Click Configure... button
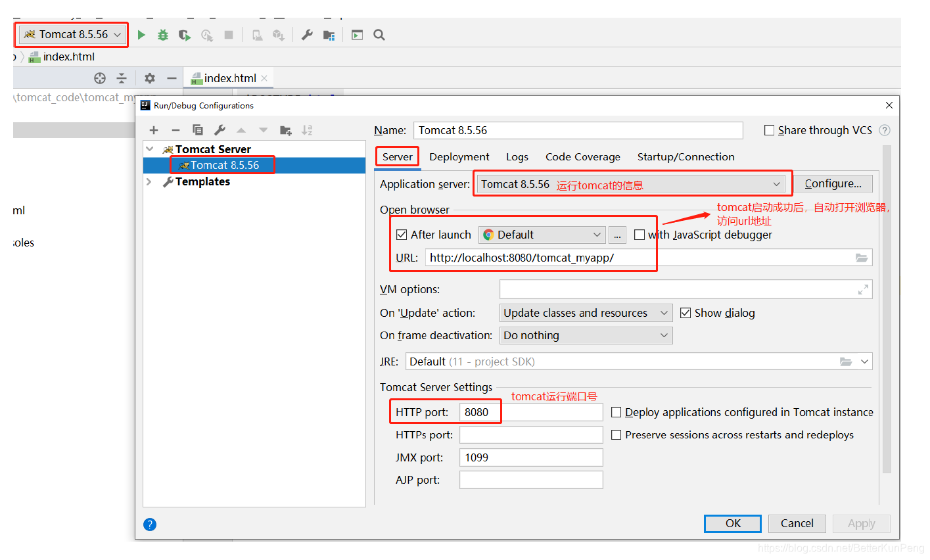 [833, 184]
